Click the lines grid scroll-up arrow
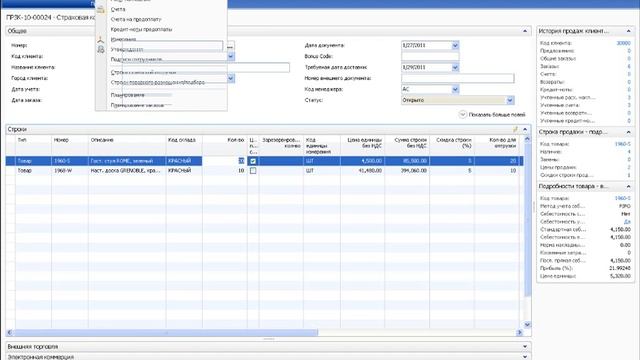Image resolution: width=640 pixels, height=360 pixels. [x=527, y=139]
